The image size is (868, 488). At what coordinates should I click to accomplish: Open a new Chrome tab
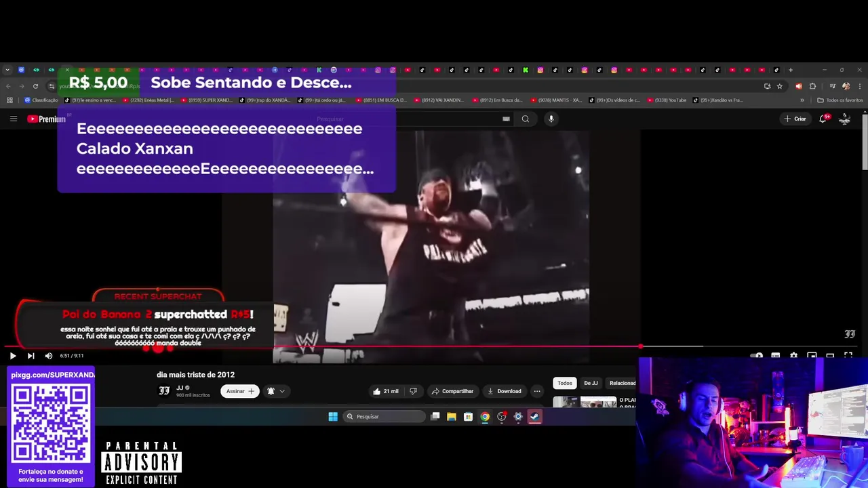791,70
